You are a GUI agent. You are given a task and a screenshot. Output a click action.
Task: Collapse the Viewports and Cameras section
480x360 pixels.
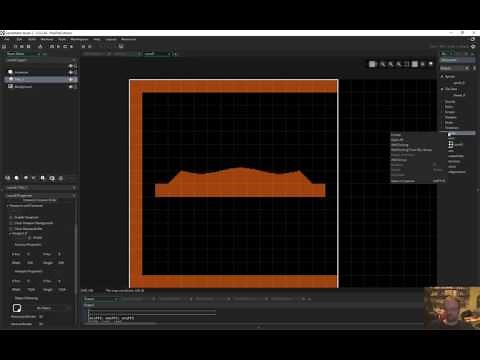(8, 206)
